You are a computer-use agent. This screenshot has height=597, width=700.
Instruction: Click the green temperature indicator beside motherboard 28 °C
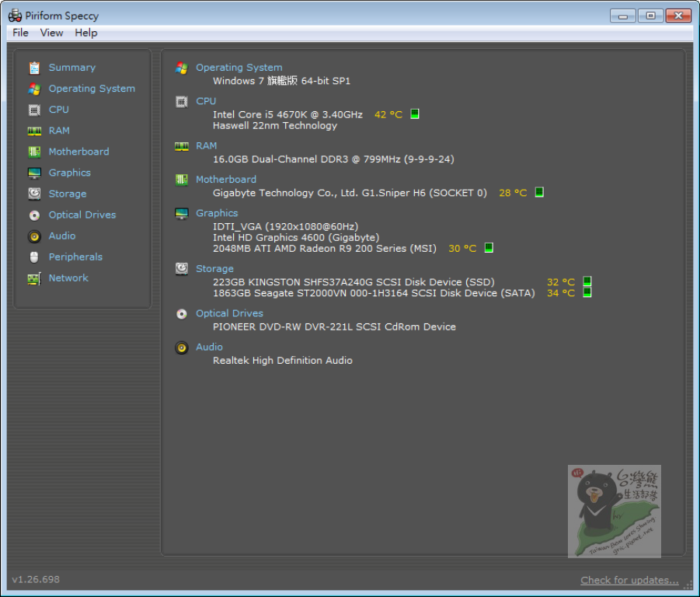pyautogui.click(x=539, y=193)
